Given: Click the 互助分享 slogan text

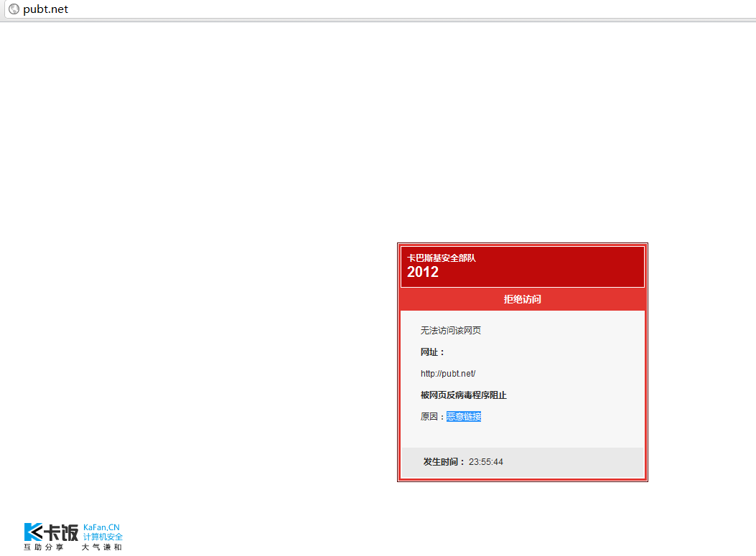Looking at the screenshot, I should click(x=44, y=547).
